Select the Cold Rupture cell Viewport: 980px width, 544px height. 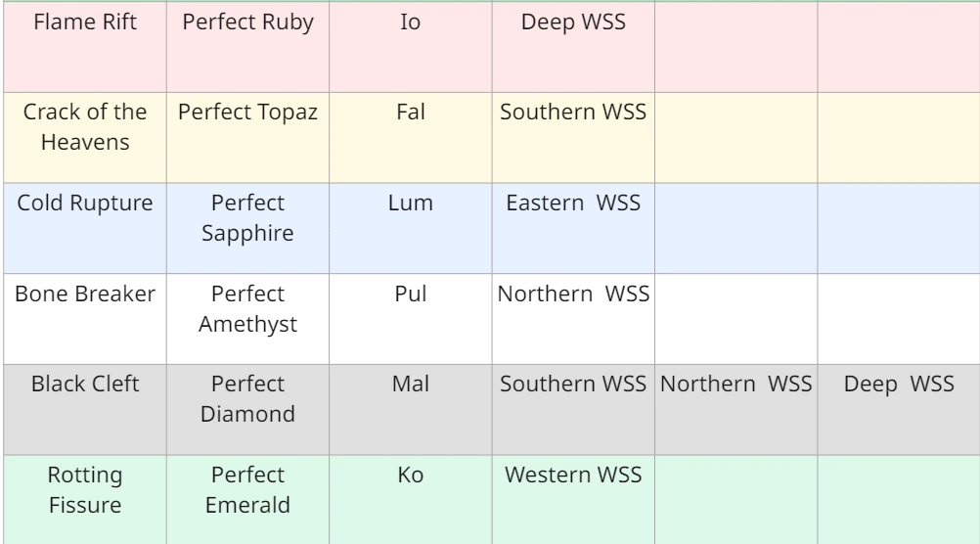coord(83,204)
